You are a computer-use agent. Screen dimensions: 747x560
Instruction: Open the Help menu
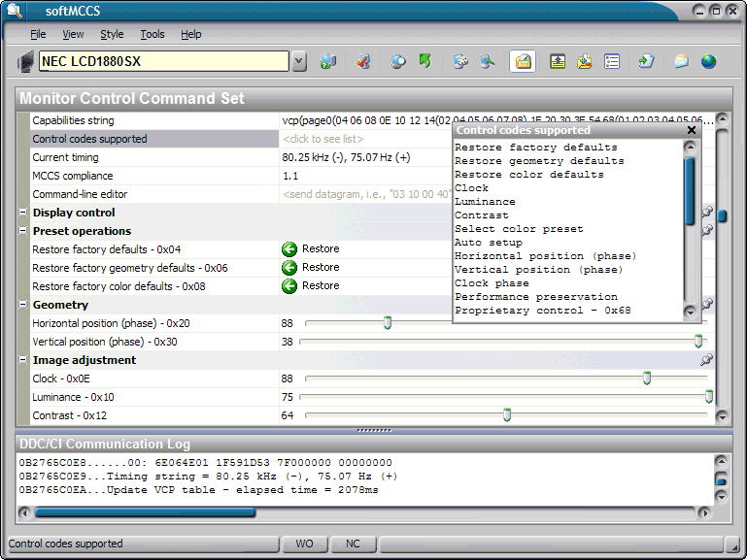click(191, 34)
